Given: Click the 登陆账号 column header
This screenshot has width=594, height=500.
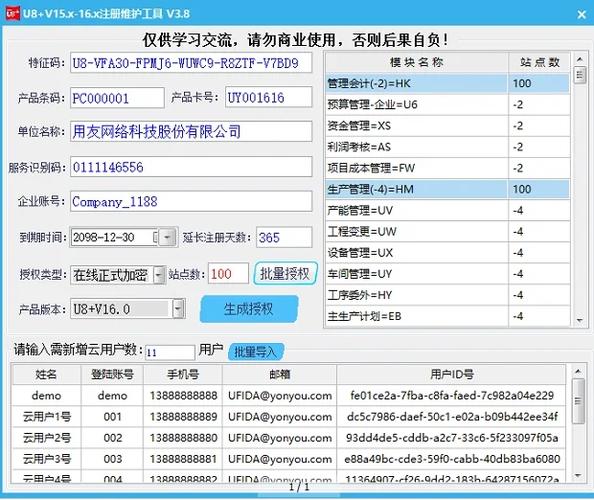Looking at the screenshot, I should 113,374.
